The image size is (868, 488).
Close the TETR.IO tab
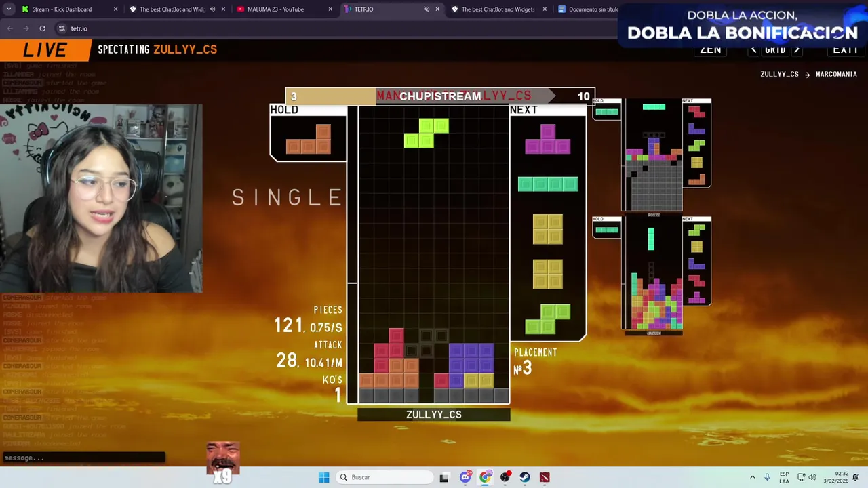(x=437, y=9)
